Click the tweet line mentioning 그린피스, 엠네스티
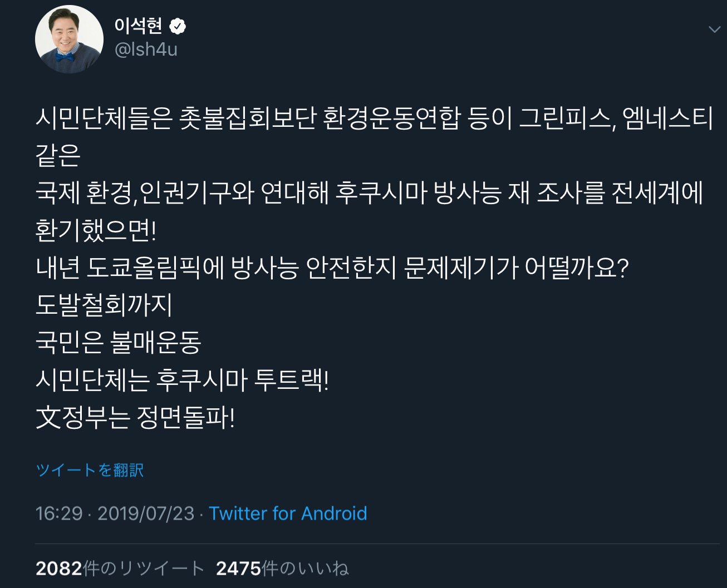This screenshot has width=727, height=588. click(x=374, y=118)
